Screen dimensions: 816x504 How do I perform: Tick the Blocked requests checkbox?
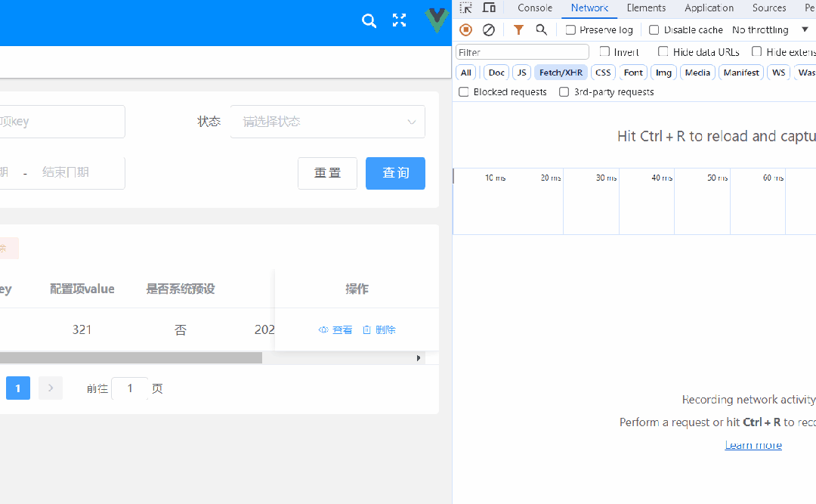[464, 92]
